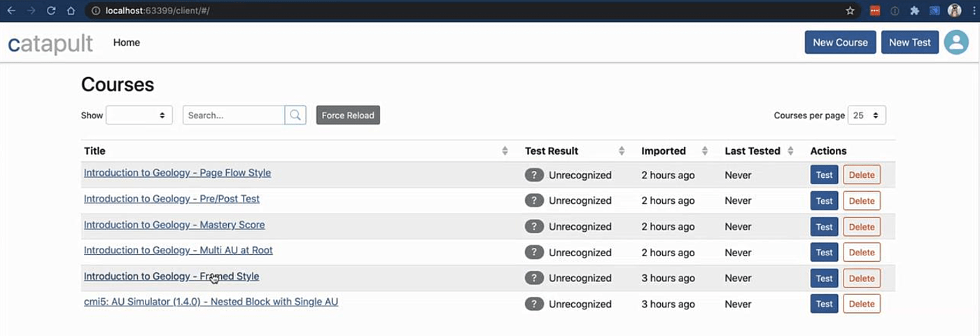The image size is (980, 336).
Task: Open the Show filter dropdown
Action: (x=139, y=115)
